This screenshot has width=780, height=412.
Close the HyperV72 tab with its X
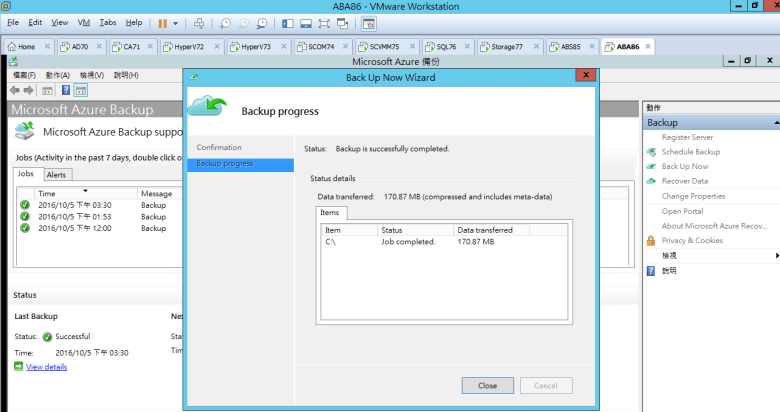217,46
